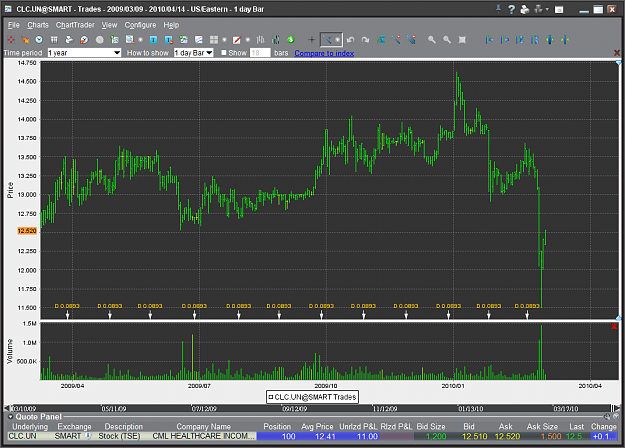Click the Unrlzd P&L column header
The image size is (625, 448).
[358, 426]
